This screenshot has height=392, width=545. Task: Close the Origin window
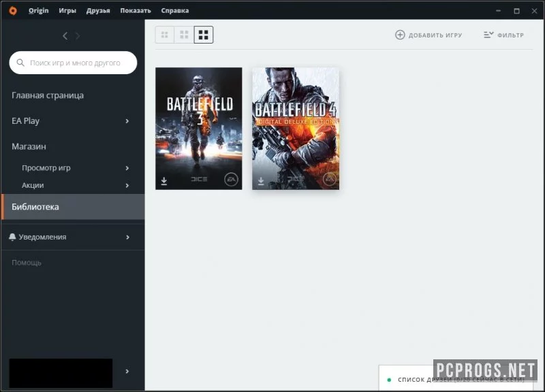click(x=535, y=11)
